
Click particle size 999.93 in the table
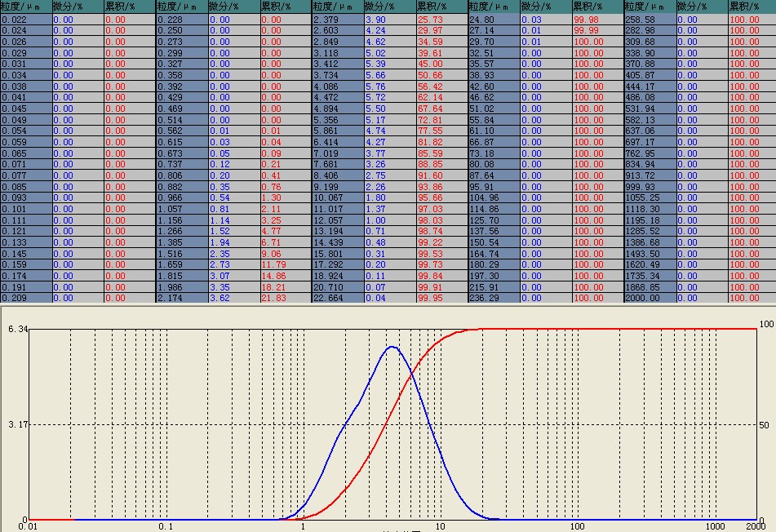click(650, 187)
